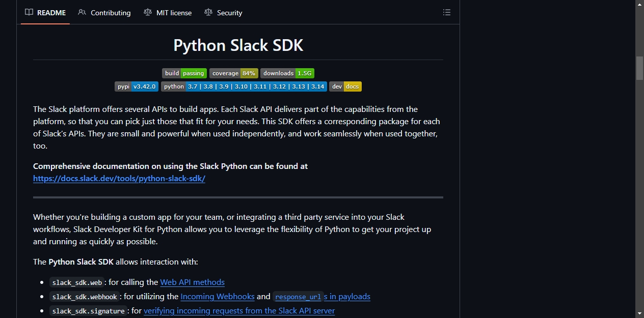Open the pypi v3.42.0 badge
This screenshot has width=644, height=318.
pyautogui.click(x=137, y=86)
